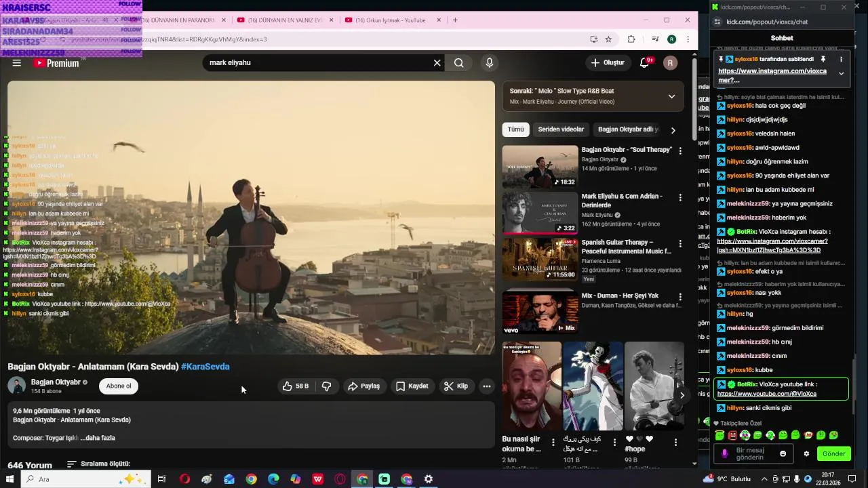This screenshot has height=488, width=868.
Task: Open the Windows notification center
Action: point(852,479)
